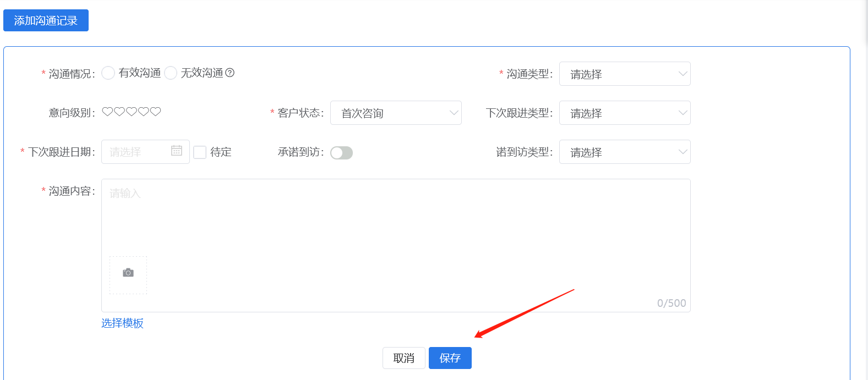
Task: Click the help question-mark icon beside 无效沟通
Action: coord(230,73)
